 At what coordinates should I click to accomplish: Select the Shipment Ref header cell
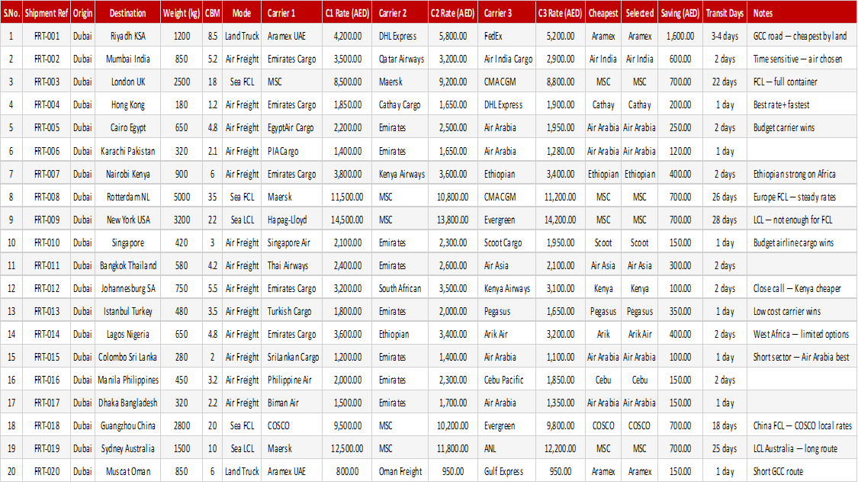pos(47,13)
